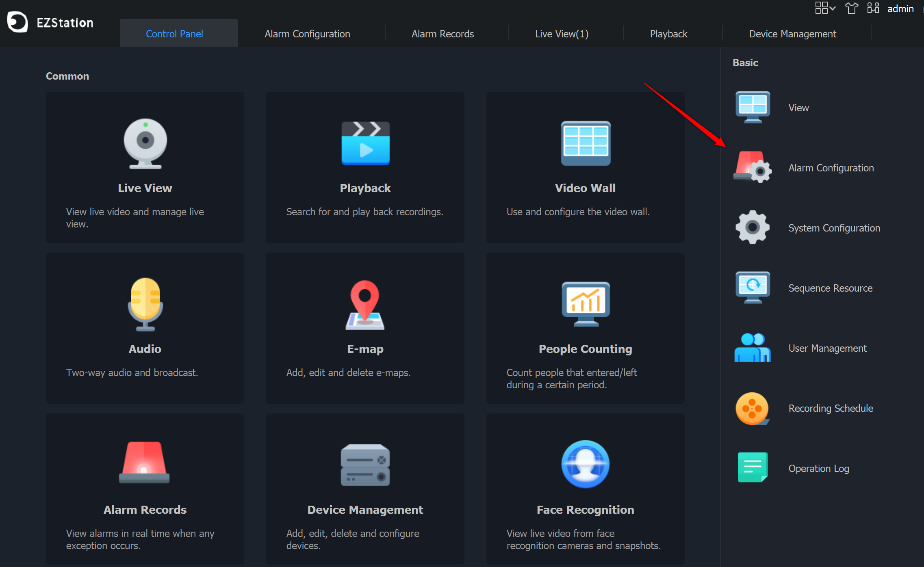The width and height of the screenshot is (924, 567).
Task: Open the Face Recognition icon
Action: [x=586, y=464]
